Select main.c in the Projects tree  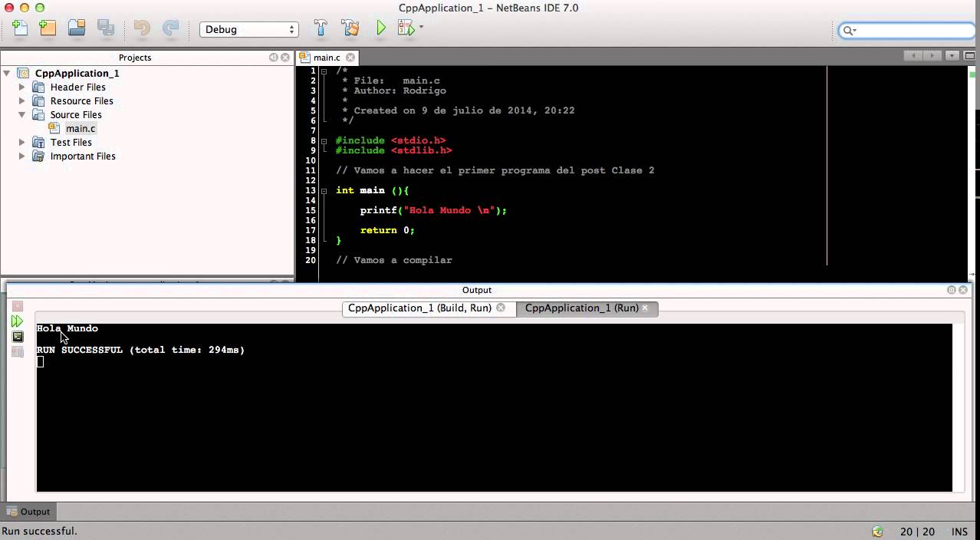(x=80, y=128)
